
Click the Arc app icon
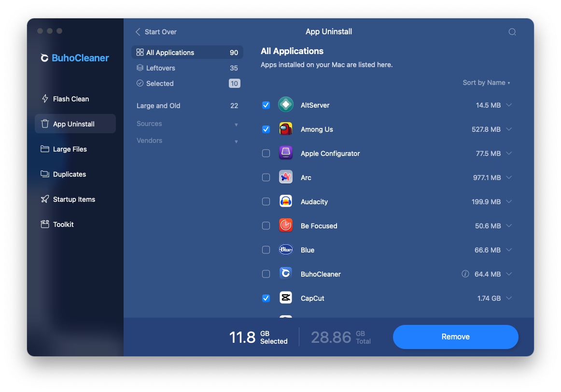coord(285,177)
